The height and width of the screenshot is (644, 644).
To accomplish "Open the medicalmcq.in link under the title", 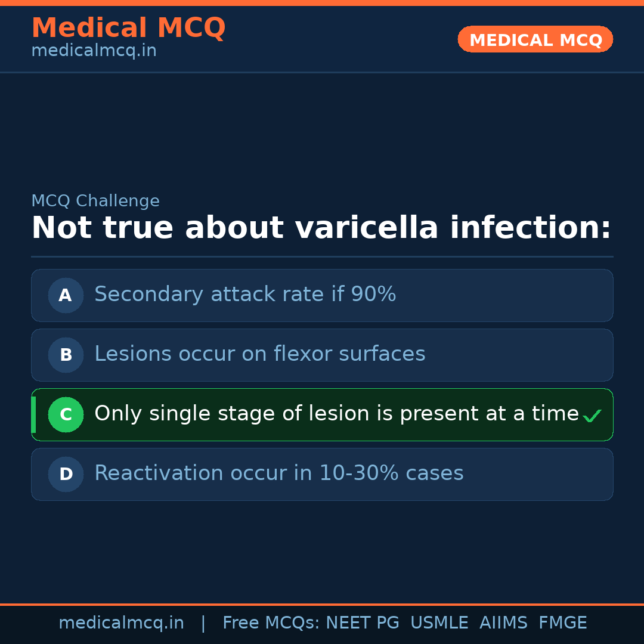I will pos(94,51).
